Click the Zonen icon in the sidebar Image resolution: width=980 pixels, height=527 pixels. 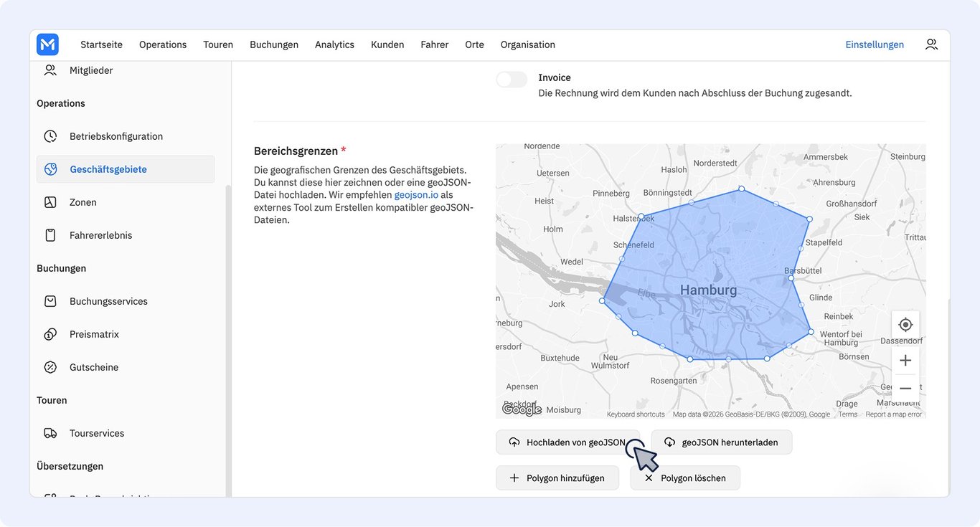click(50, 202)
